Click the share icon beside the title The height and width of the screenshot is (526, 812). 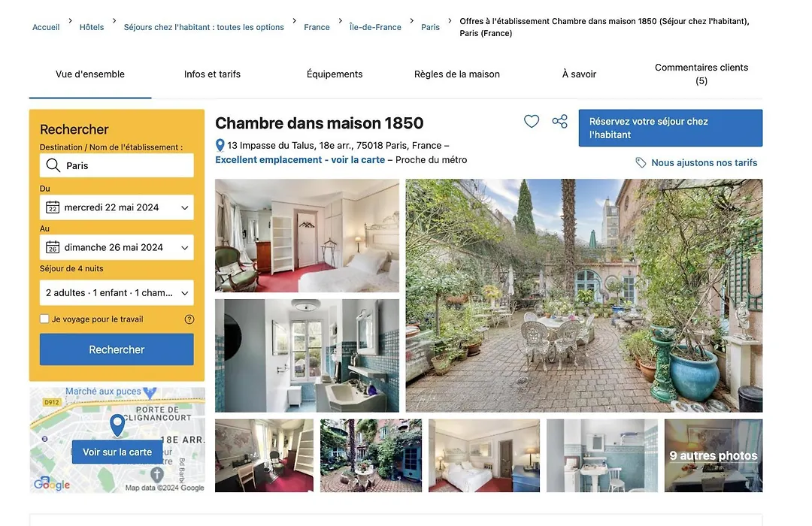point(560,121)
